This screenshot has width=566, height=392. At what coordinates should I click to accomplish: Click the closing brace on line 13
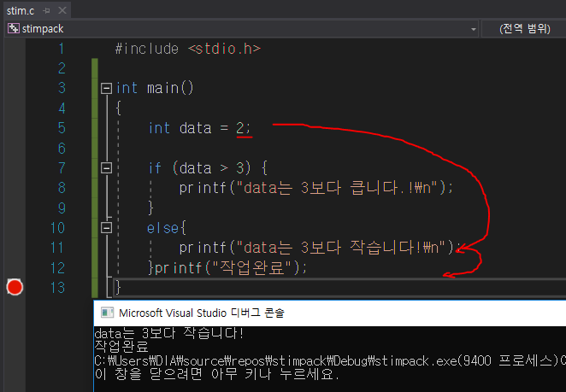point(118,288)
